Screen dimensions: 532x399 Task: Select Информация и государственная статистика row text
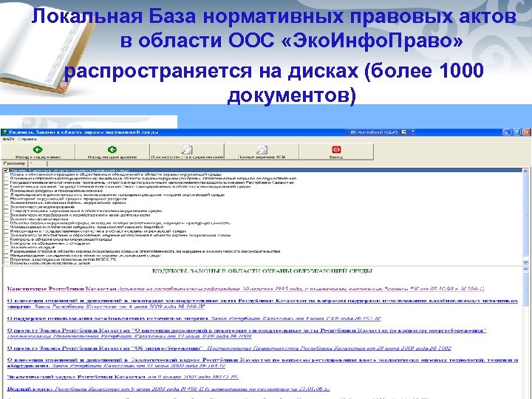pyautogui.click(x=98, y=231)
